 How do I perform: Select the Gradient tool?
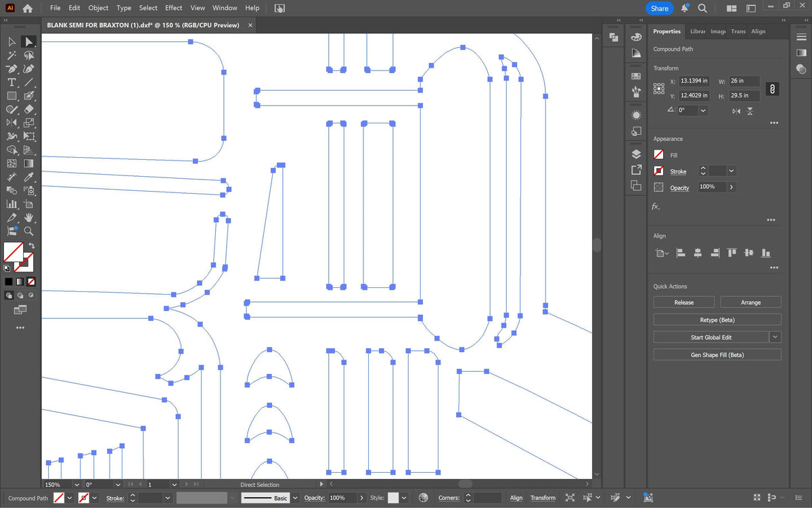[x=28, y=163]
